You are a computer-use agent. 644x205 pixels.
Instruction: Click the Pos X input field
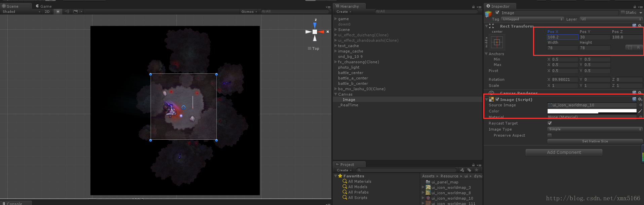[562, 37]
